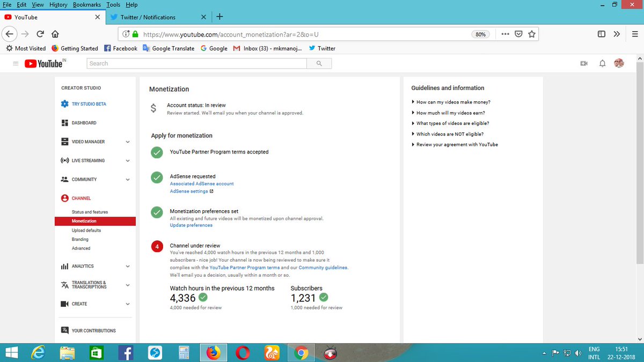This screenshot has height=362, width=644.
Task: Expand "Review your agreement with YouTube"
Action: point(455,145)
